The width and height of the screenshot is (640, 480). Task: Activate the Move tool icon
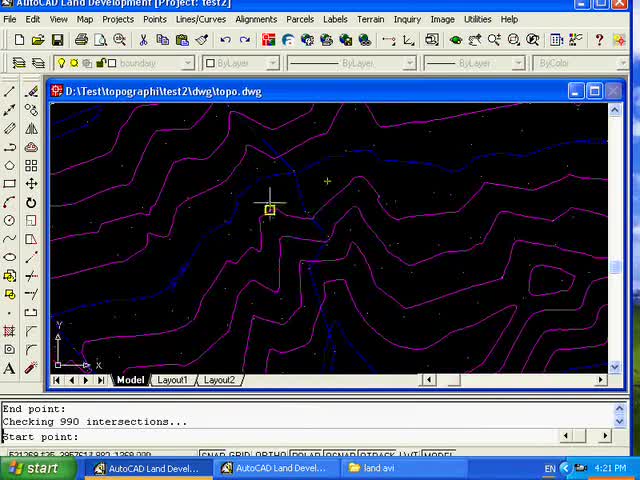(31, 184)
